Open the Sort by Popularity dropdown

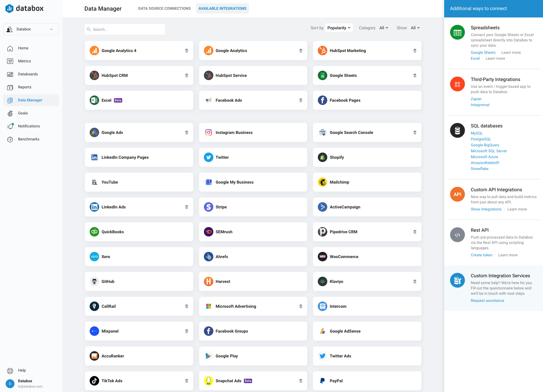tap(339, 28)
